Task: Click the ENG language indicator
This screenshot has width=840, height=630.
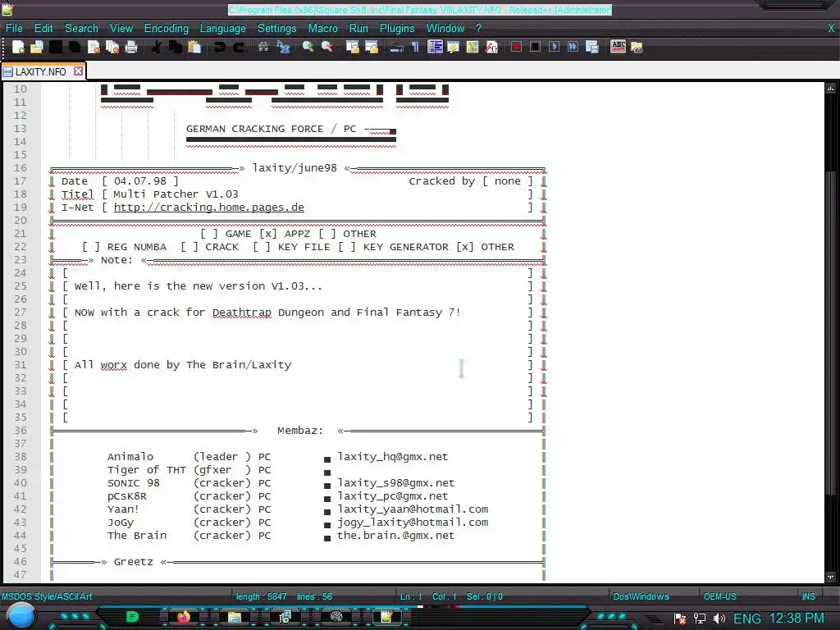Action: point(746,619)
